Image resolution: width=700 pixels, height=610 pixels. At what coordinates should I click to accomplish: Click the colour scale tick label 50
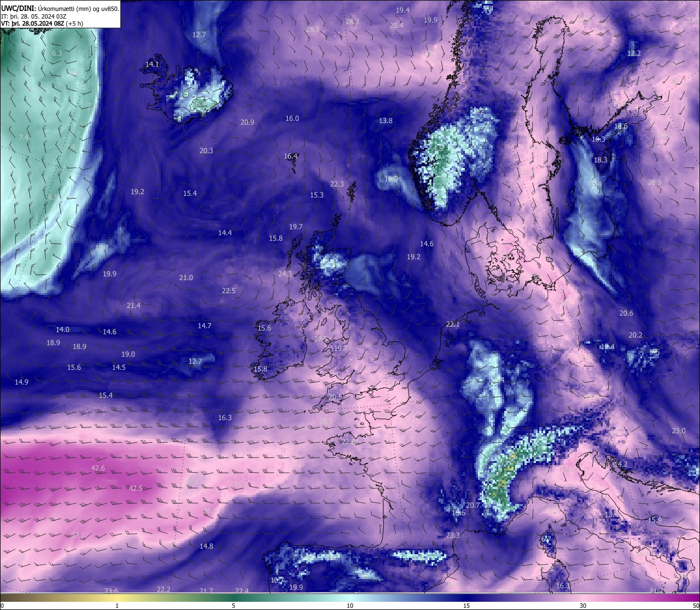tap(695, 606)
